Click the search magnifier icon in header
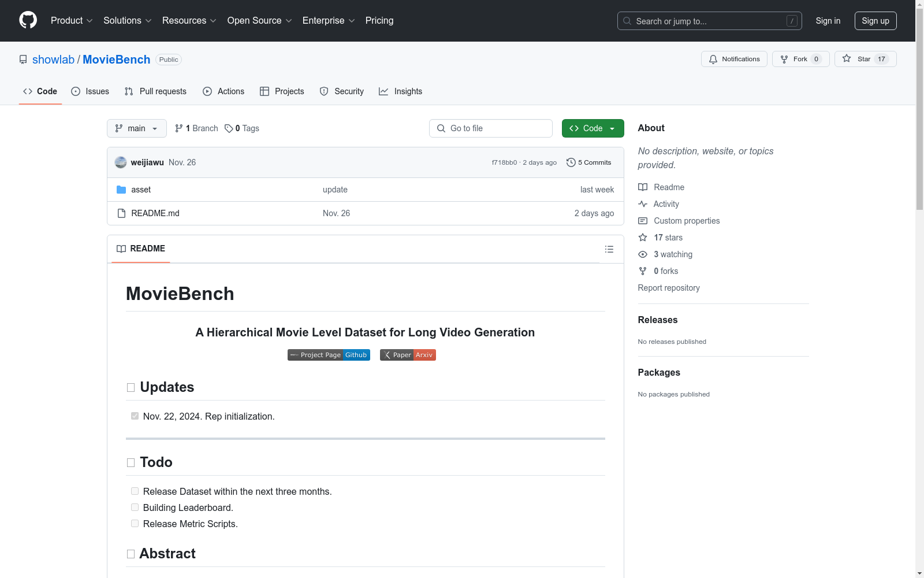The width and height of the screenshot is (924, 578). coord(627,21)
